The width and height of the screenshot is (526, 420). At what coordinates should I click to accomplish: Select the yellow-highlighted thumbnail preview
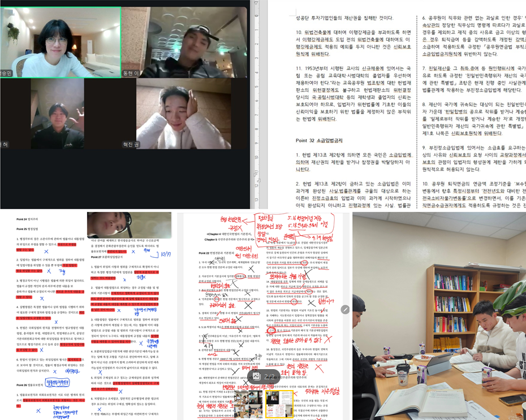(279, 404)
